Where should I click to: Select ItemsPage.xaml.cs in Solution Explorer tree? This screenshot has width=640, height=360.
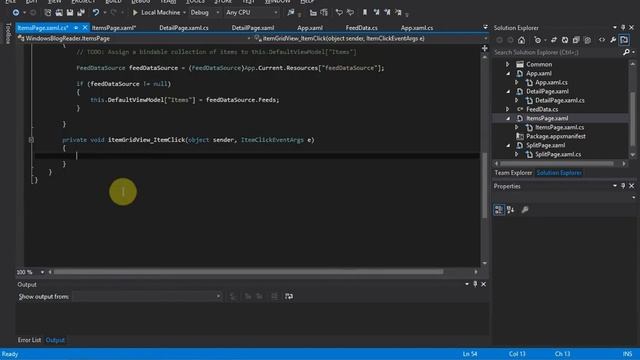[559, 127]
